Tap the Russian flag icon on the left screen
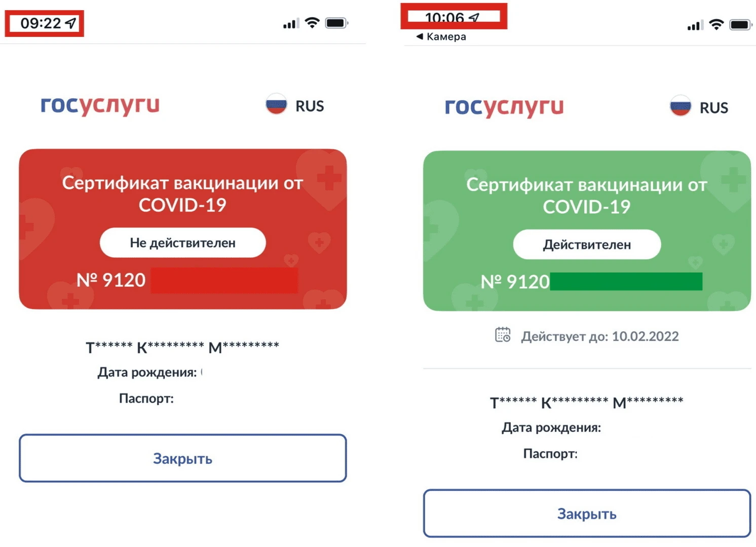This screenshot has height=547, width=756. [x=275, y=105]
